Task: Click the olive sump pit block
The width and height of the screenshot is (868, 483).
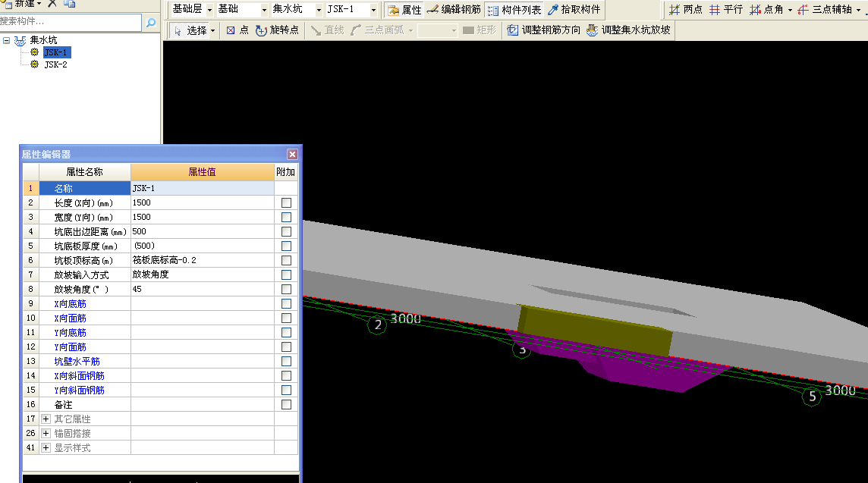Action: [x=595, y=331]
